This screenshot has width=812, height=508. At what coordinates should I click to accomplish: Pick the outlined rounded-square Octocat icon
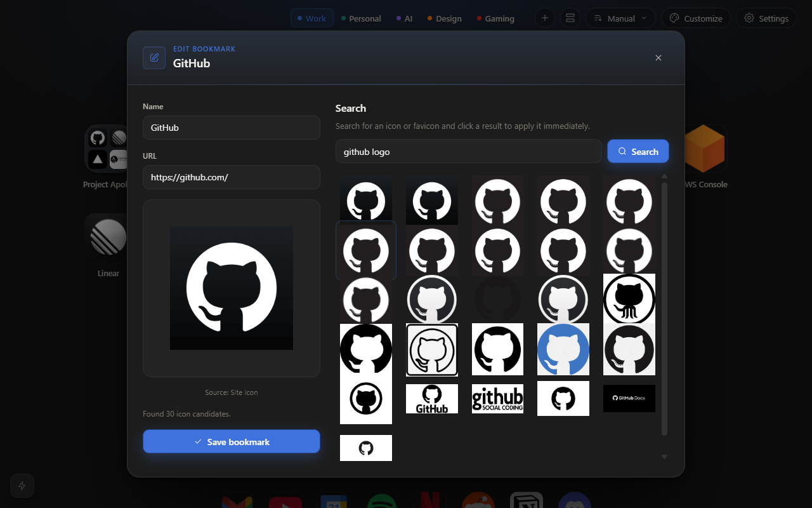(x=432, y=350)
